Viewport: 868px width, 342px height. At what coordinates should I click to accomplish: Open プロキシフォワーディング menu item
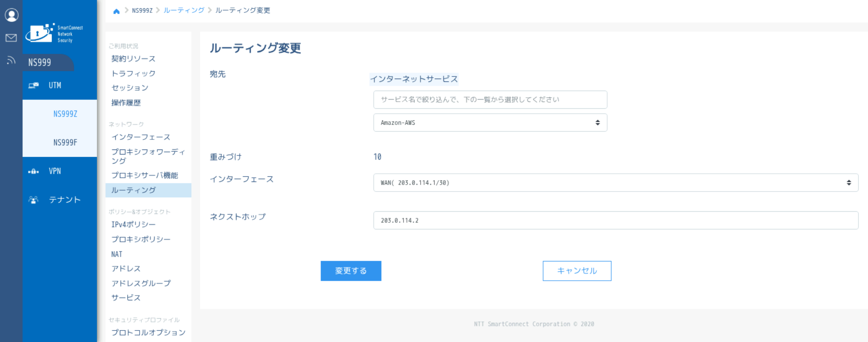[x=148, y=156]
